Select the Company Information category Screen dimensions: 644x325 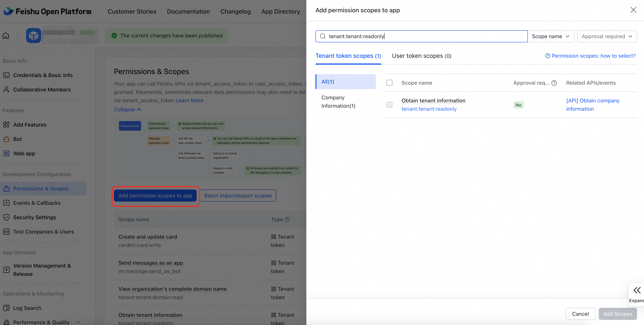click(x=338, y=102)
